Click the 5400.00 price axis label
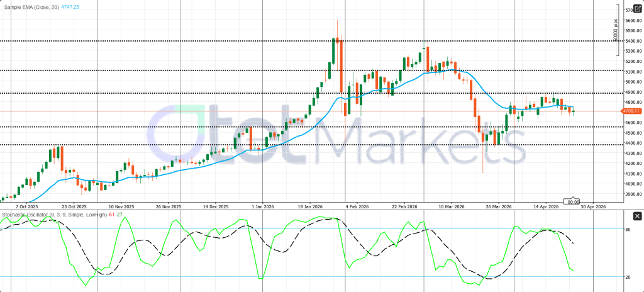Image resolution: width=644 pixels, height=292 pixels. point(633,41)
